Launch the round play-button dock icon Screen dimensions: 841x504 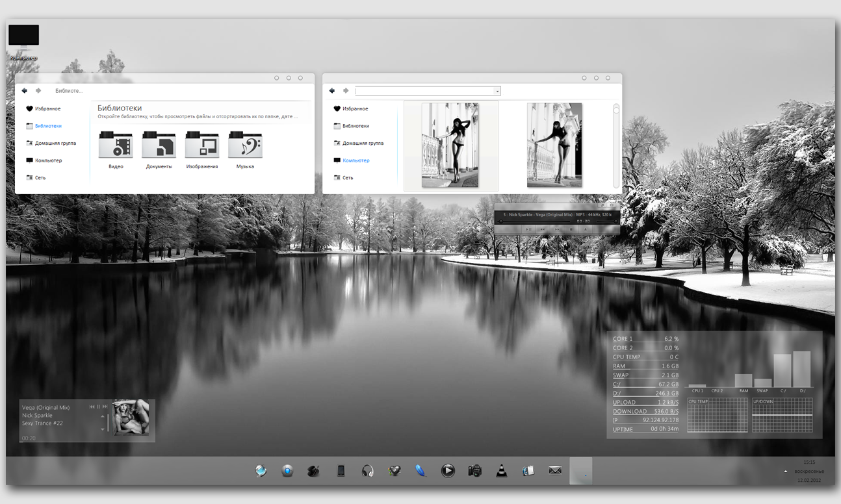tap(448, 471)
